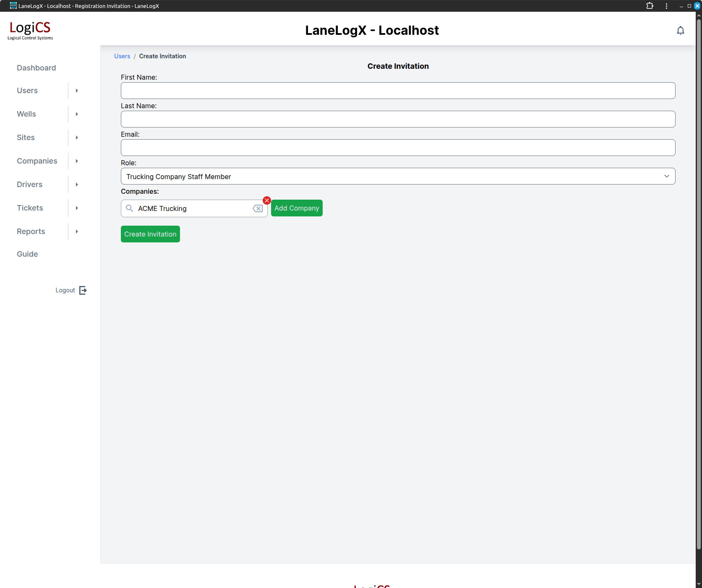Click the LogiCS logo

[30, 30]
